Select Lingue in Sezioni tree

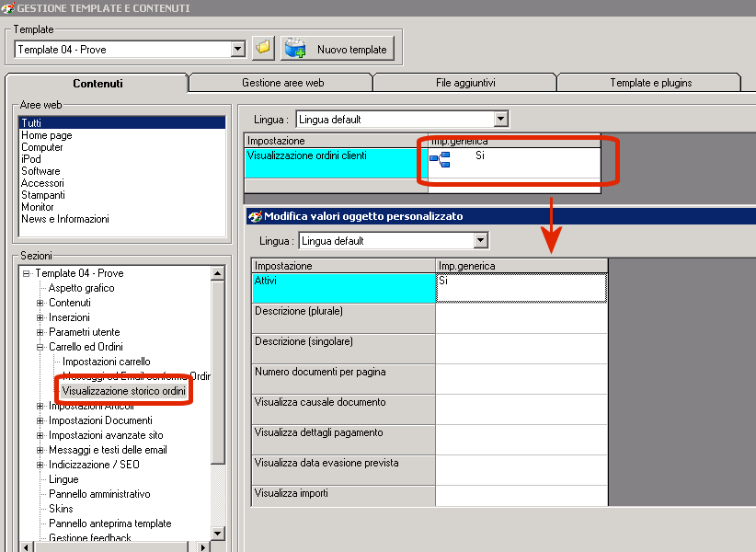coord(63,479)
